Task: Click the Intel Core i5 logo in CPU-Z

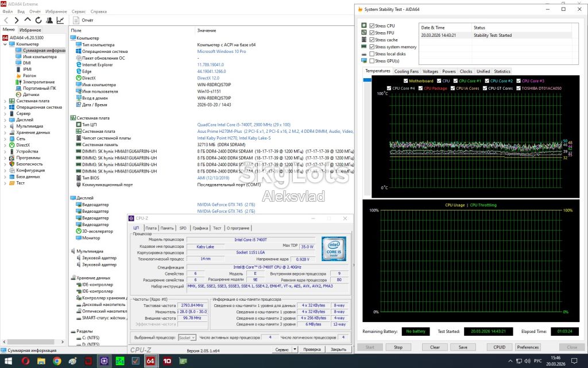Action: click(334, 248)
